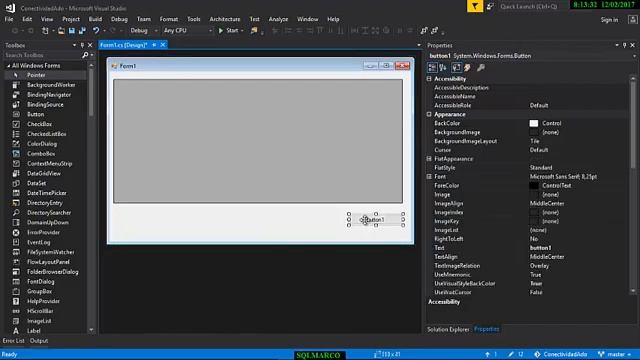Start debugging with Start button

pos(231,31)
